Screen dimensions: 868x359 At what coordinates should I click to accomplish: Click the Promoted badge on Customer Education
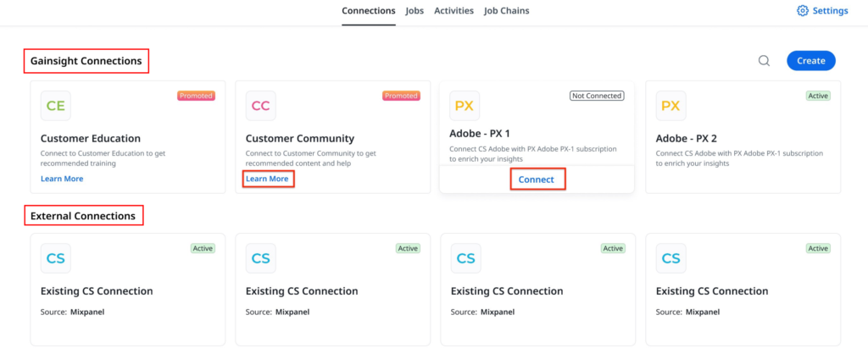[x=196, y=96]
